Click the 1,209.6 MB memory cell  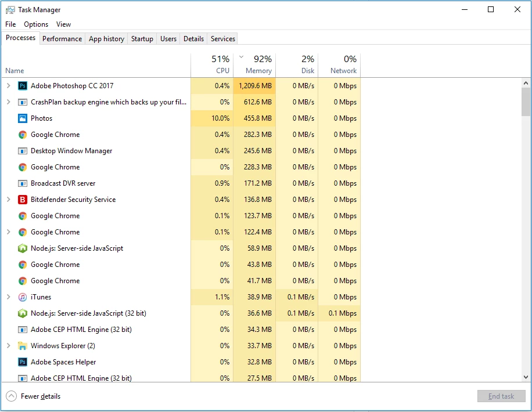tap(254, 86)
